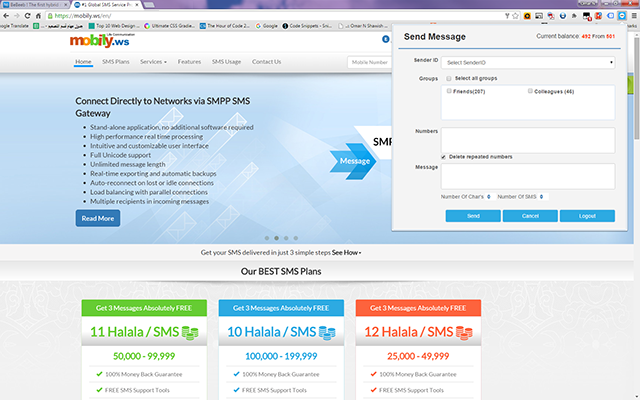Click the cast screen extension icon
The height and width of the screenshot is (400, 640).
pyautogui.click(x=539, y=16)
